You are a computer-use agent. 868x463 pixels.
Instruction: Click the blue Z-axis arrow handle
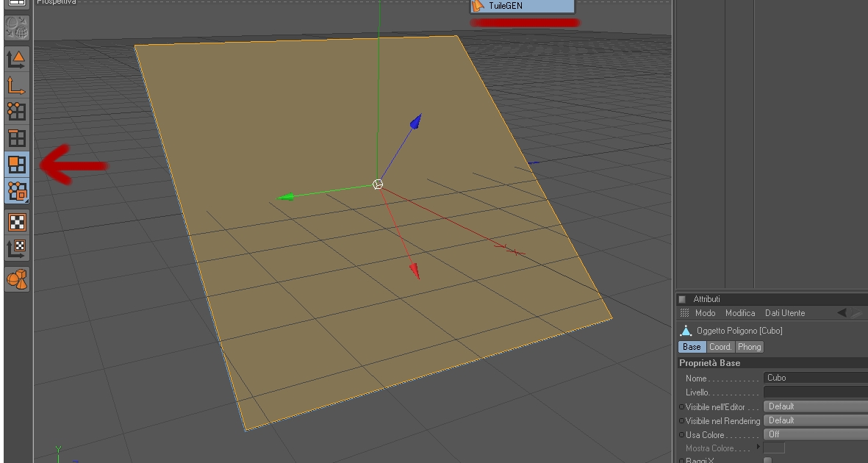416,121
